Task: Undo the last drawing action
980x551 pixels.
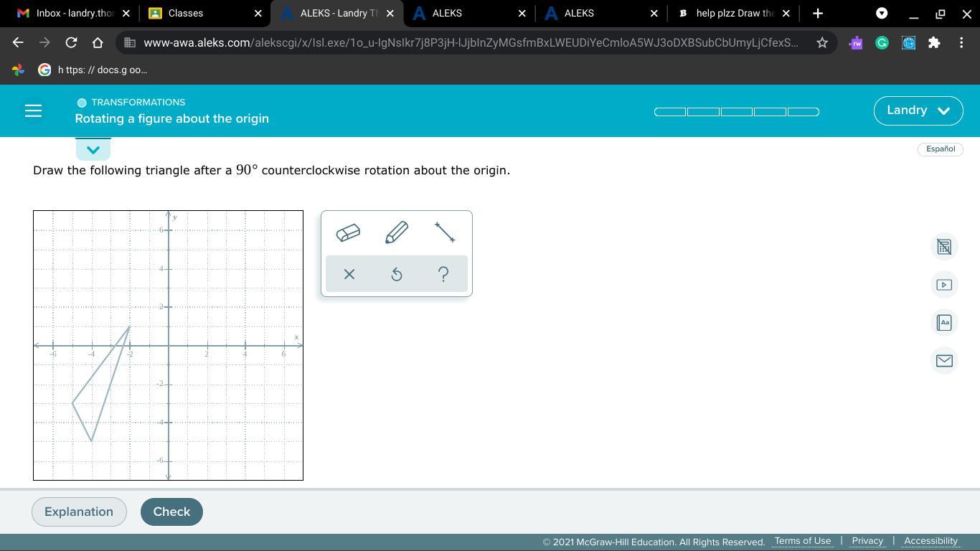Action: coord(397,274)
